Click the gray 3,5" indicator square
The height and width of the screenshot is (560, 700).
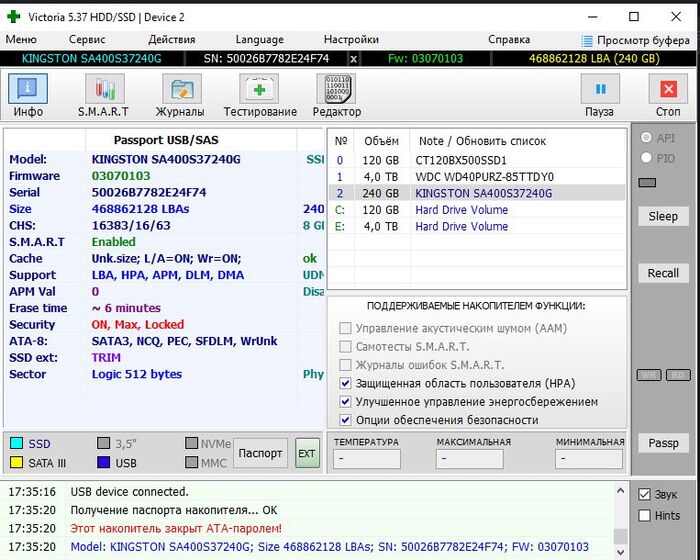104,443
